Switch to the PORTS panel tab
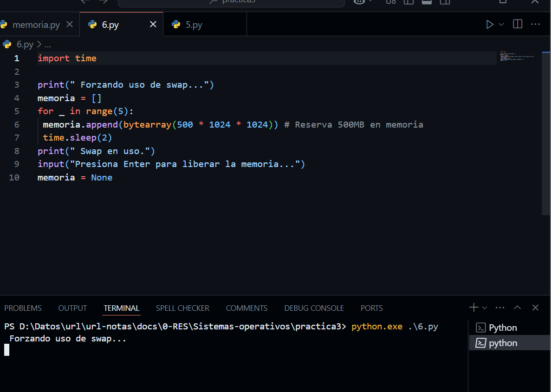Screen dimensions: 551x392 point(371,308)
